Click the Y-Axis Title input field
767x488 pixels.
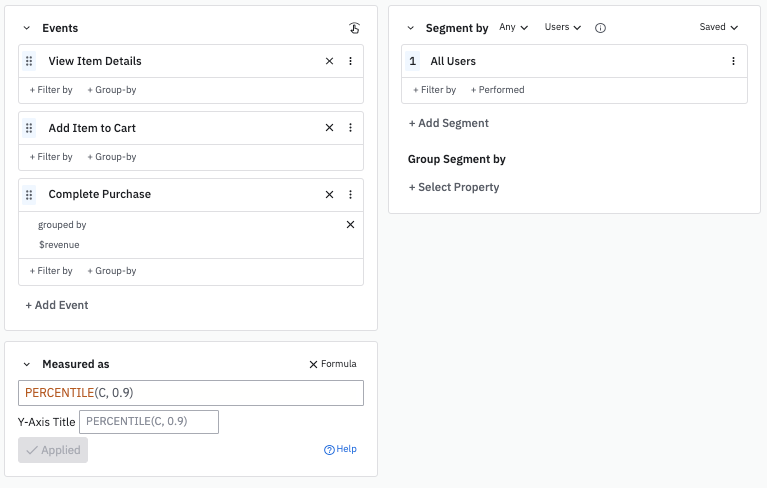(148, 422)
